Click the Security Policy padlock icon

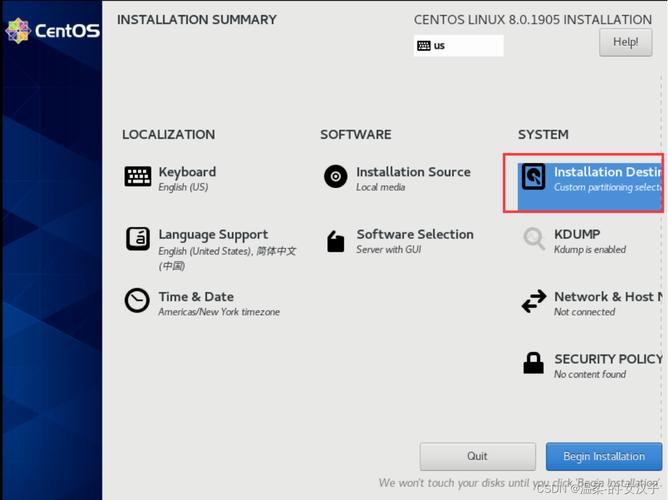point(533,363)
